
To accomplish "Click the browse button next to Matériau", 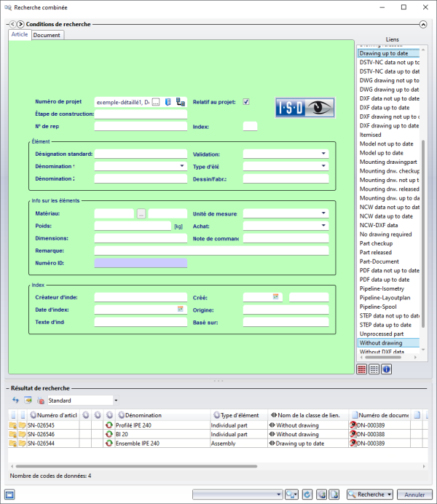I will [141, 213].
